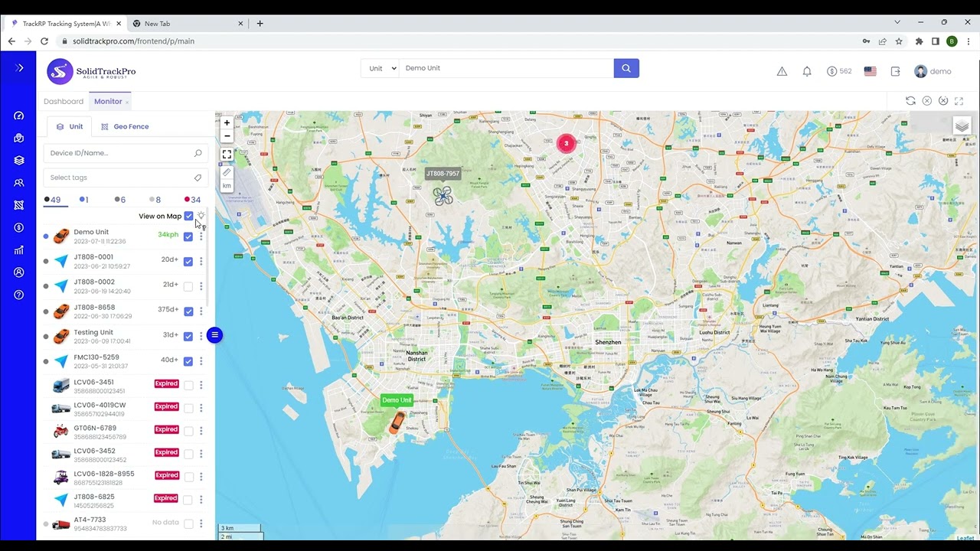Change language via the US flag icon
The image size is (980, 551).
[871, 71]
